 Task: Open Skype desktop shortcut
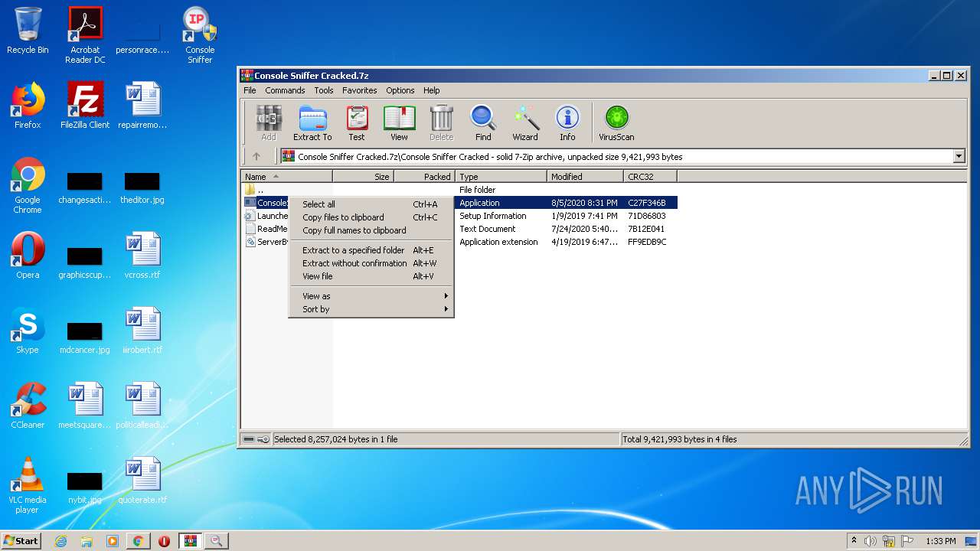pyautogui.click(x=28, y=331)
